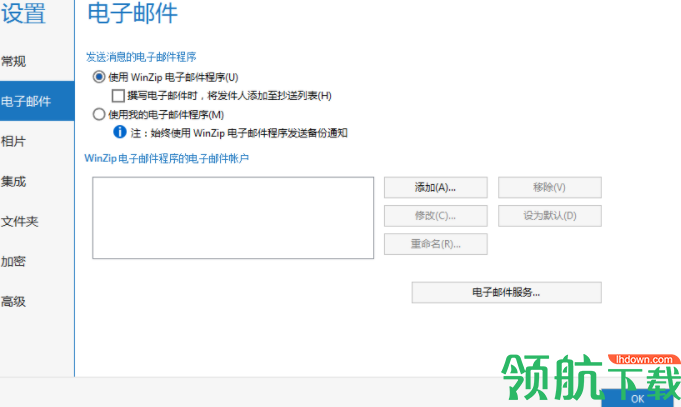Click the note text 始终使用 WinZip 电子邮件程序发送备份通知
Screen dimensions: 681x407
pyautogui.click(x=249, y=133)
